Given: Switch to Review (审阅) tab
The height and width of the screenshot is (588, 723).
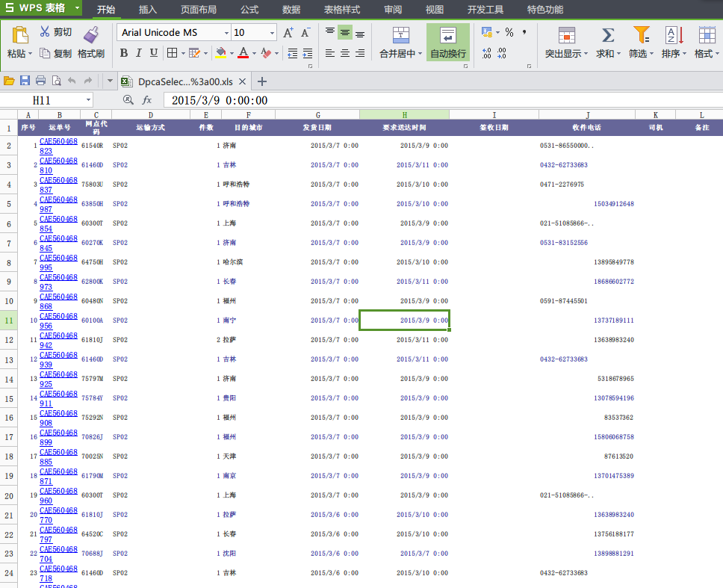Looking at the screenshot, I should click(x=393, y=9).
